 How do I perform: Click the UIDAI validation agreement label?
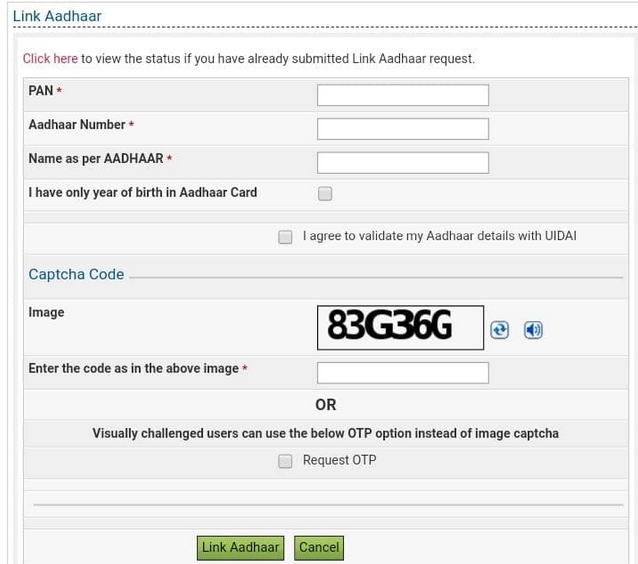coord(439,236)
